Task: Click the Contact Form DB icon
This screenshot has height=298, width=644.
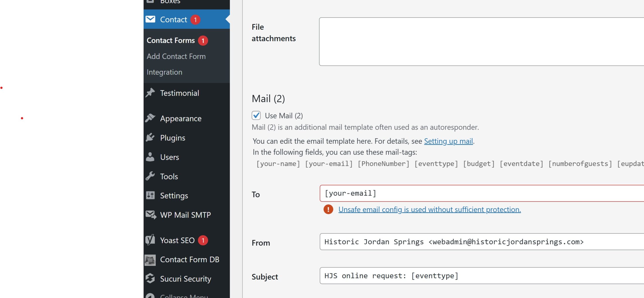Action: [150, 259]
